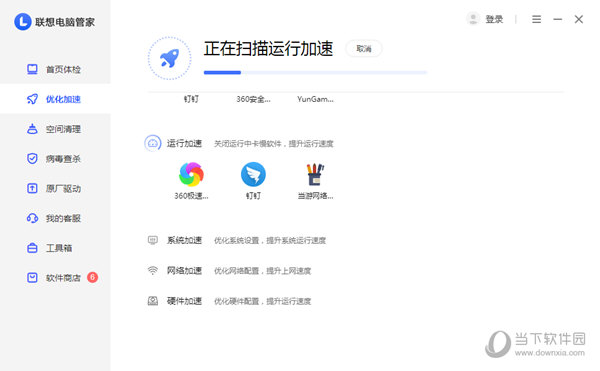Open the 工具箱 sidebar item
This screenshot has height=371, width=600.
[x=55, y=248]
